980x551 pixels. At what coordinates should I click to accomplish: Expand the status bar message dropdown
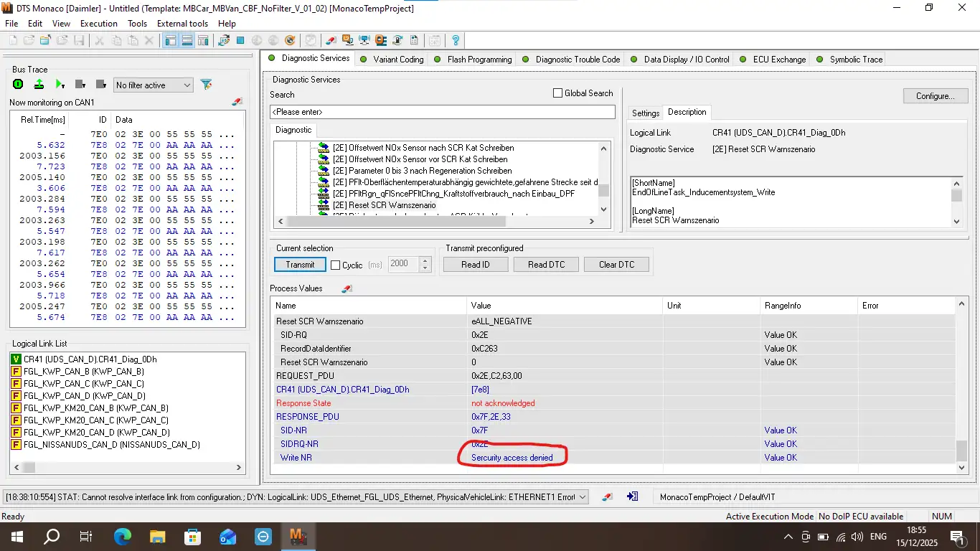pyautogui.click(x=583, y=496)
